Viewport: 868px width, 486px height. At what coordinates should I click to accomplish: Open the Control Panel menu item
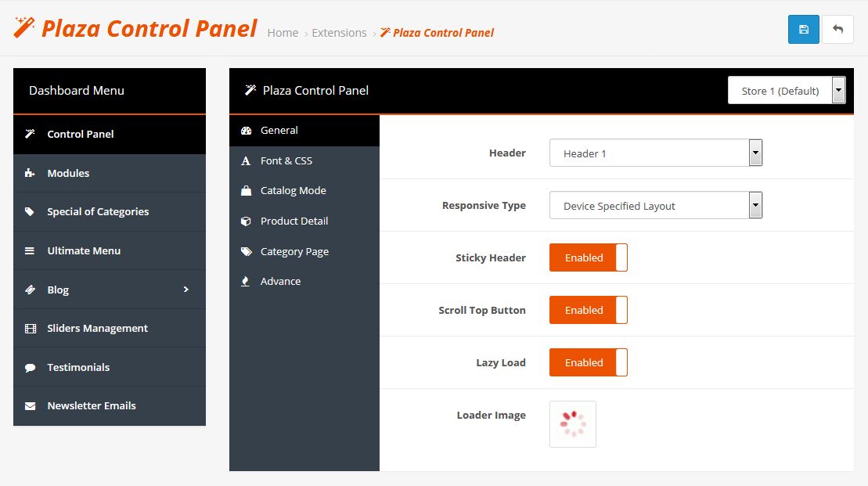pyautogui.click(x=110, y=135)
